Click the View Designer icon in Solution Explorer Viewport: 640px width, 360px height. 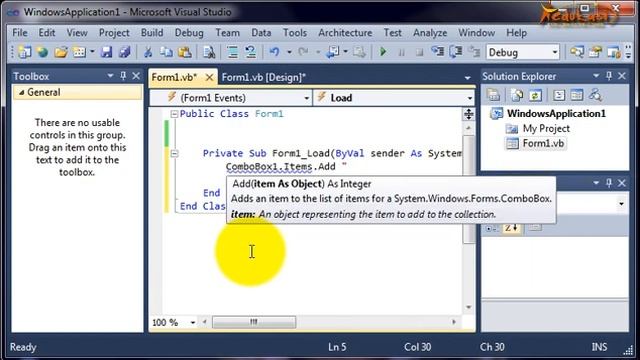pyautogui.click(x=577, y=96)
